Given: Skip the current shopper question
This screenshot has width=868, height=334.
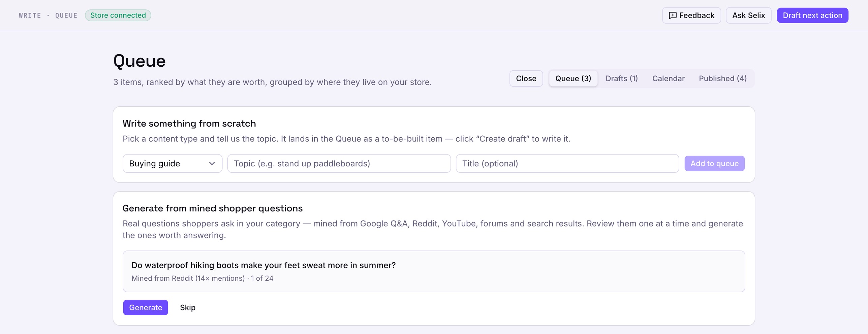Looking at the screenshot, I should (x=188, y=308).
